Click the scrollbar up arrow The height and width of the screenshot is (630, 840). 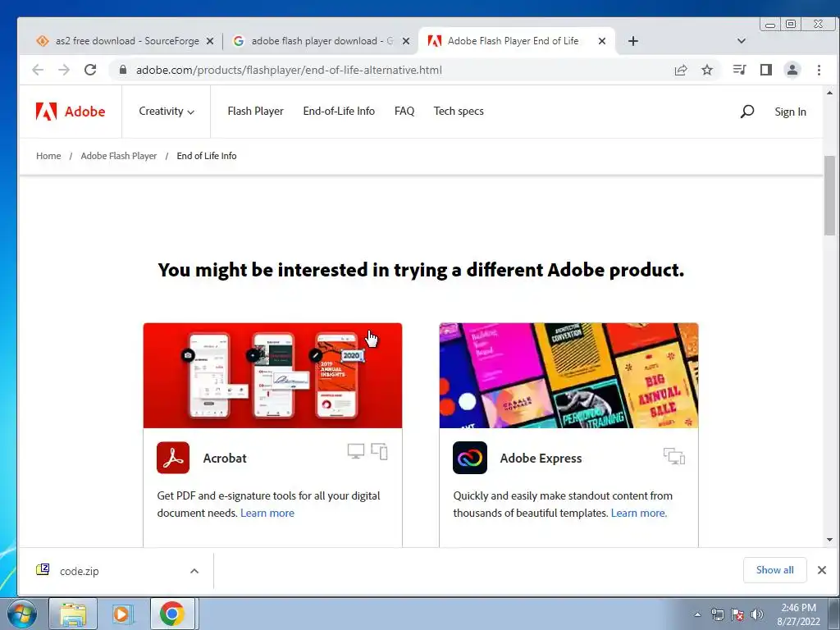click(829, 94)
